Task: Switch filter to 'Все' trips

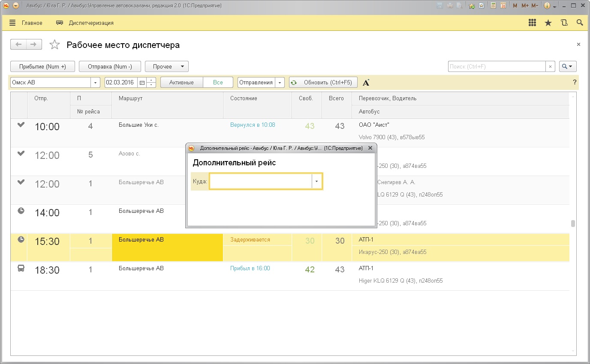Action: pyautogui.click(x=218, y=83)
